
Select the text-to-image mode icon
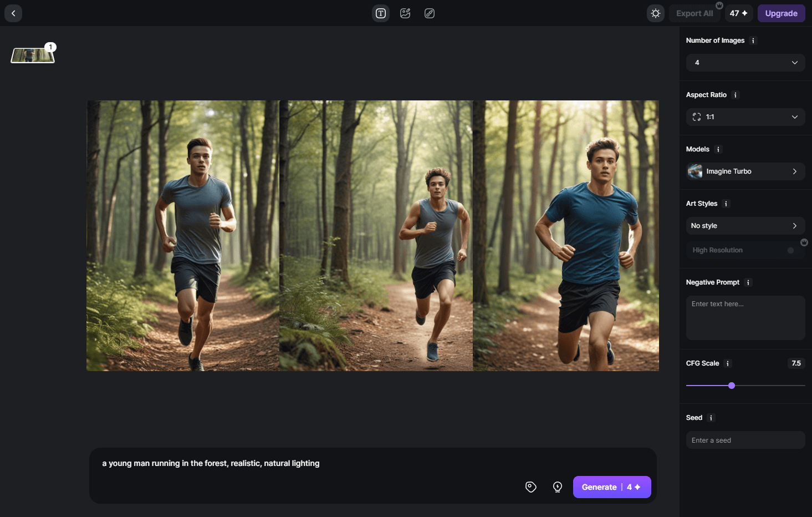pyautogui.click(x=381, y=13)
